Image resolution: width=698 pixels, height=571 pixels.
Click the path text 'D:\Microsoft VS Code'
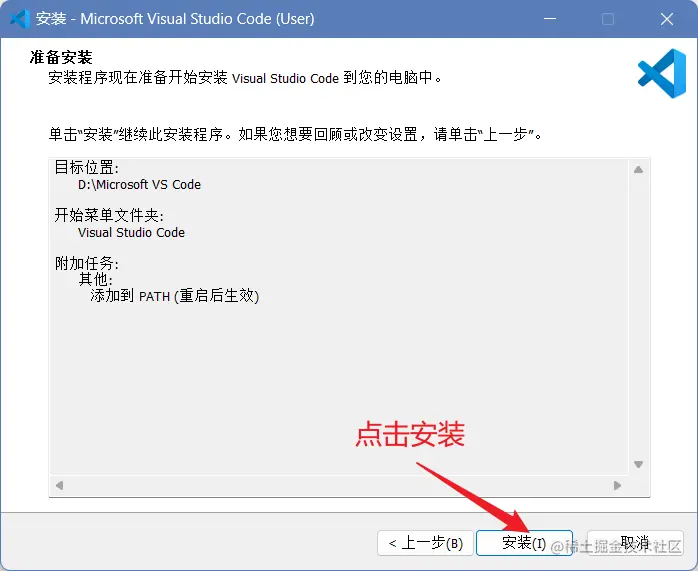tap(139, 184)
